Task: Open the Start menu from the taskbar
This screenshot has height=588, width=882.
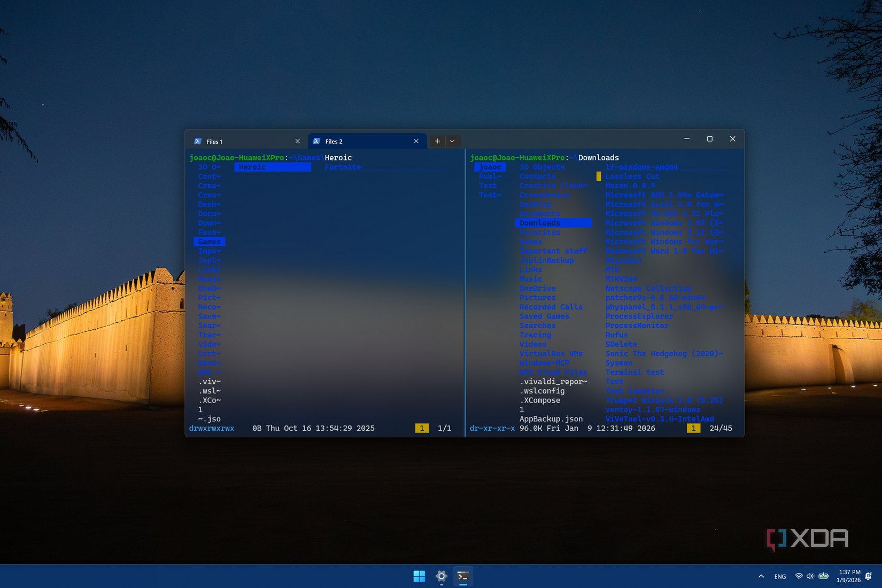Action: [419, 576]
